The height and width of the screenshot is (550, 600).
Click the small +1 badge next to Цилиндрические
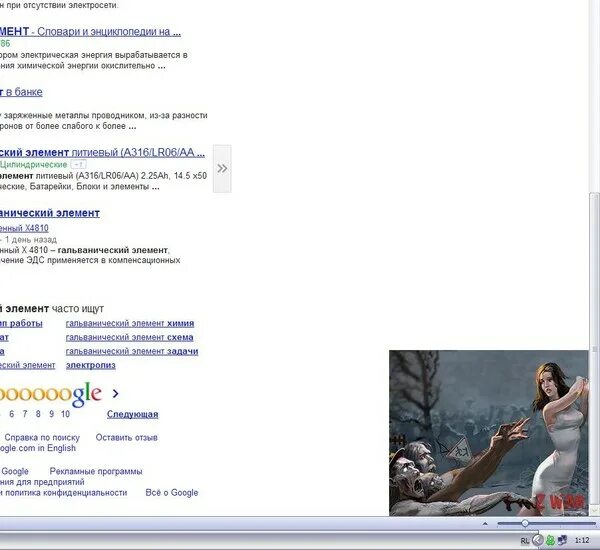[78, 165]
